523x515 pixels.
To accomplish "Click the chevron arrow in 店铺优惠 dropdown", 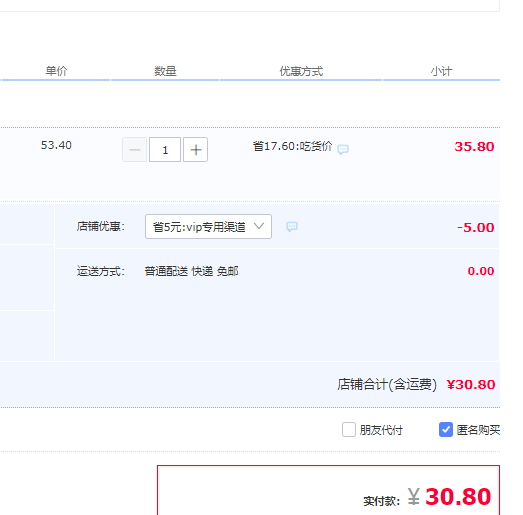I will click(259, 226).
